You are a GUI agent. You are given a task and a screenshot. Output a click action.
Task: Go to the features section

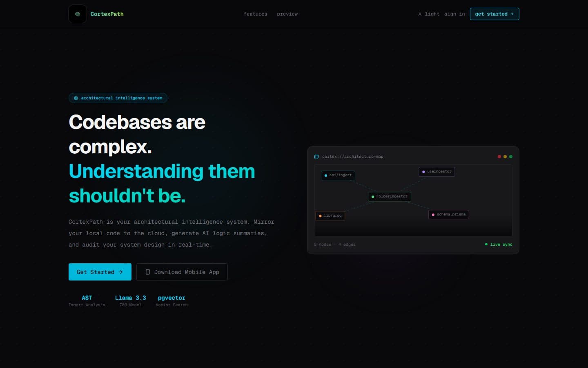coord(255,14)
